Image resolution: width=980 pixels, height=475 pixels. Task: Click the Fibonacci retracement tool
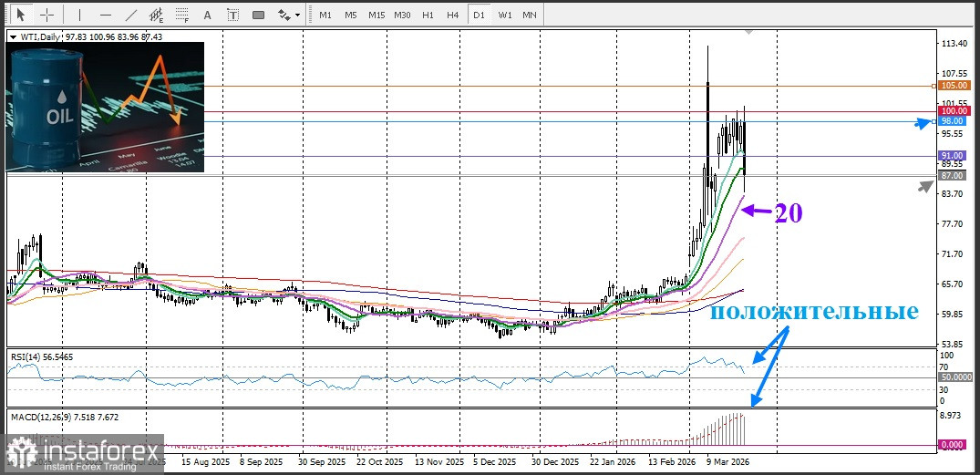[x=182, y=15]
